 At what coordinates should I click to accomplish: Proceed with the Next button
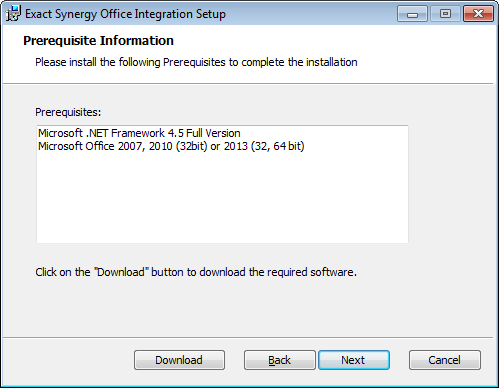click(354, 360)
